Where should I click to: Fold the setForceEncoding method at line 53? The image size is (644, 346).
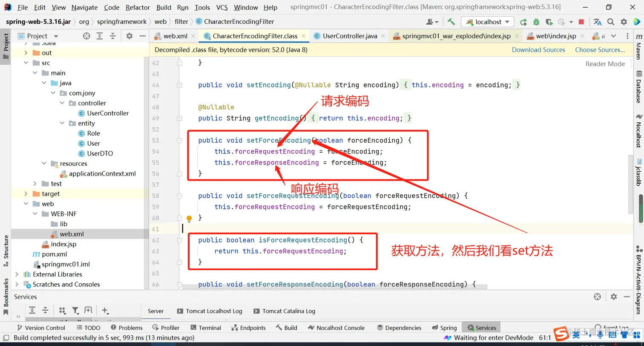click(180, 141)
